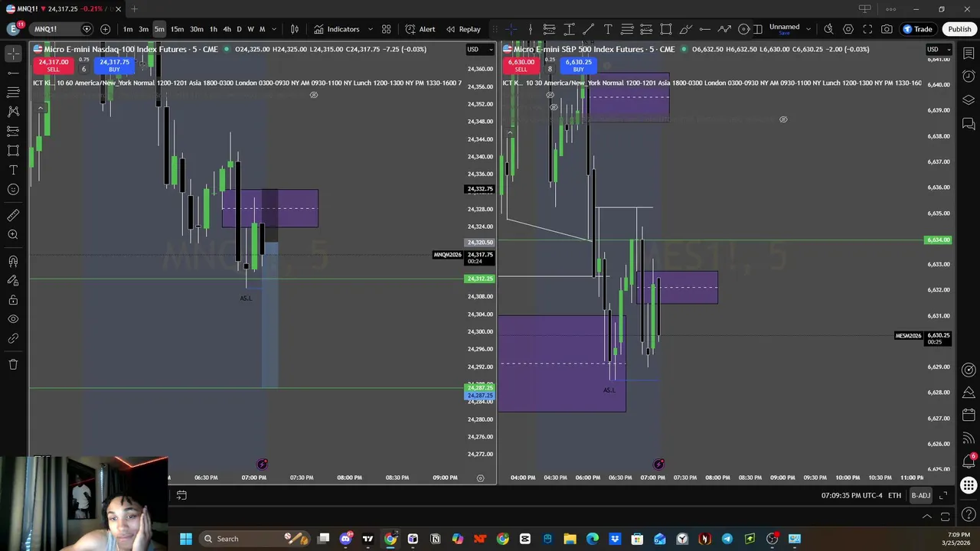Add symbol to compare plus icon
The height and width of the screenshot is (551, 980).
click(x=105, y=29)
